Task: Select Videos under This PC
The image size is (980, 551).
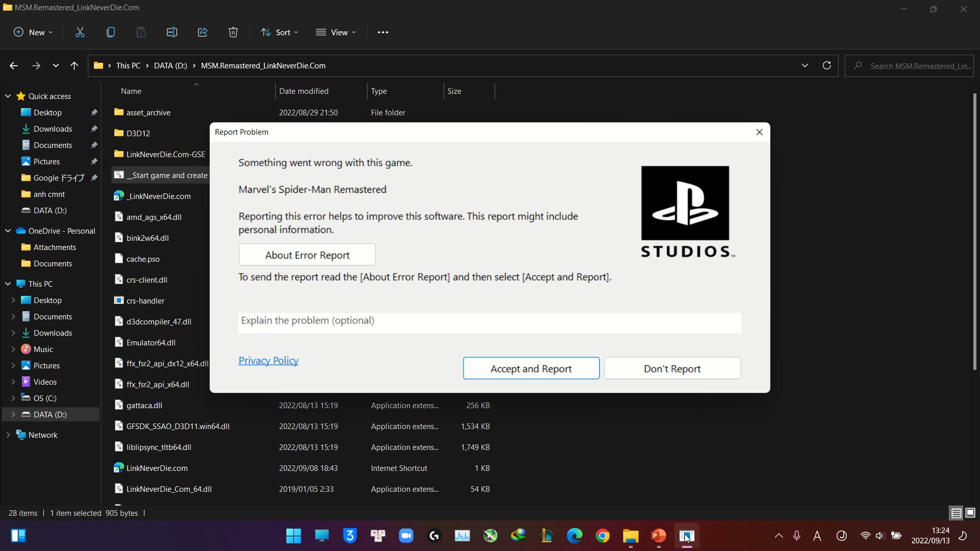Action: pos(45,382)
